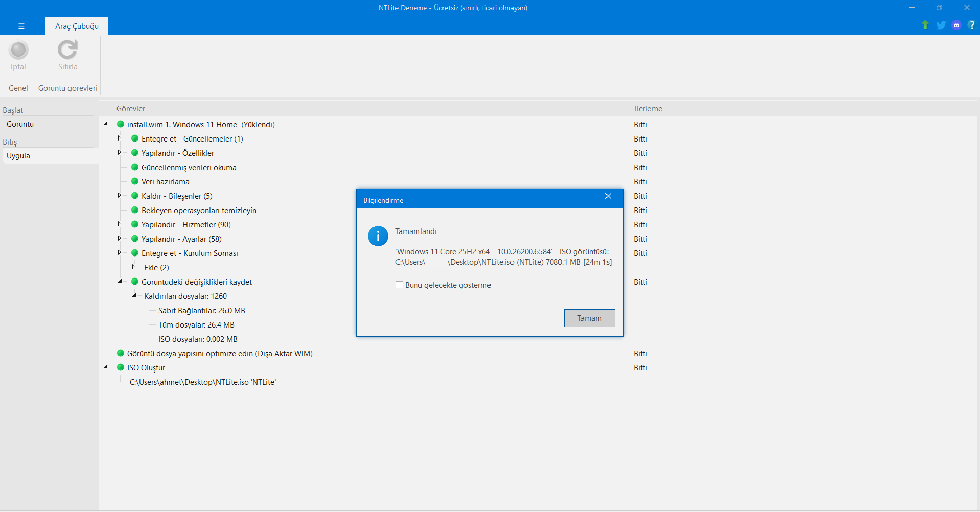
Task: Select the C:\Users\ahmet\Desktop\NTLite.iso path row
Action: 203,382
